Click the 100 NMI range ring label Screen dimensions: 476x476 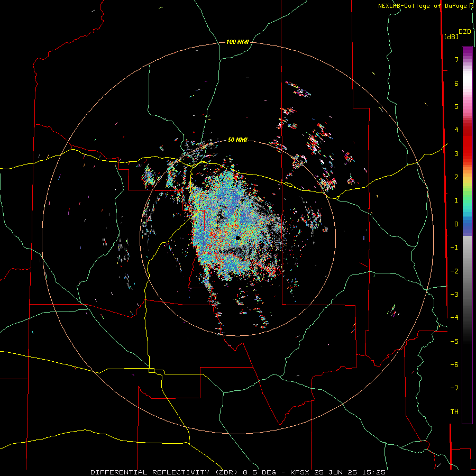[237, 42]
